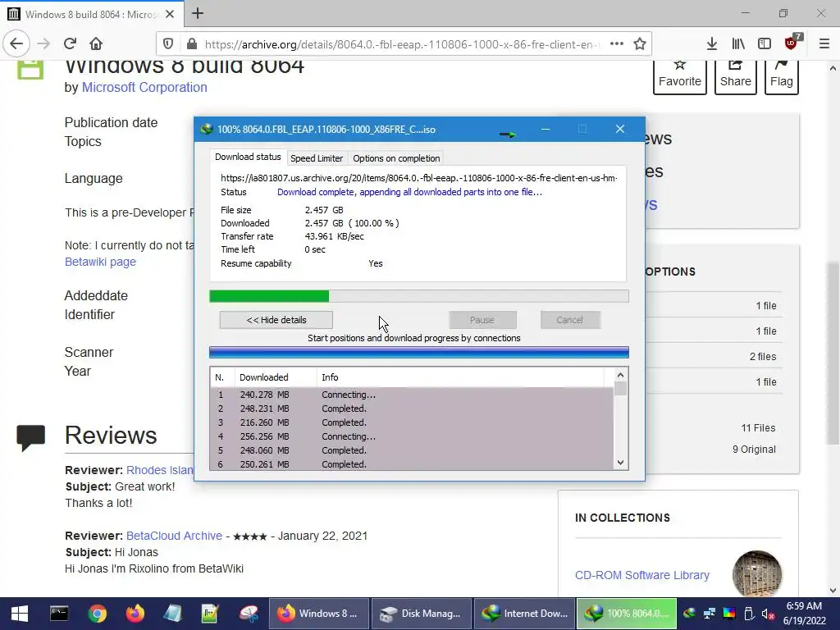Minimize the IDM download dialog
The height and width of the screenshot is (630, 840).
[x=546, y=129]
